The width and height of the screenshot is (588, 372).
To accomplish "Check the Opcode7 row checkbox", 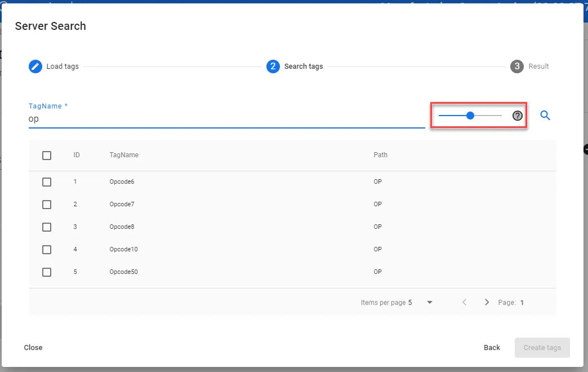I will pyautogui.click(x=47, y=205).
